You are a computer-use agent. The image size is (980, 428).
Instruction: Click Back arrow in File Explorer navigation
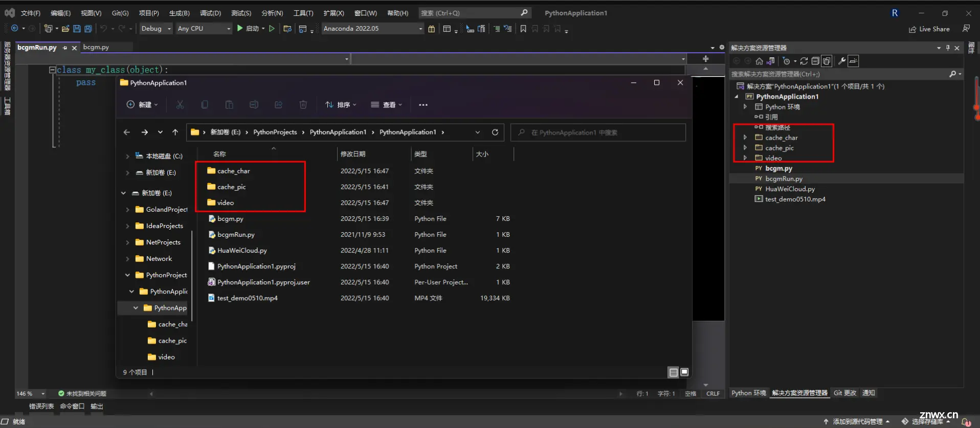pos(127,132)
